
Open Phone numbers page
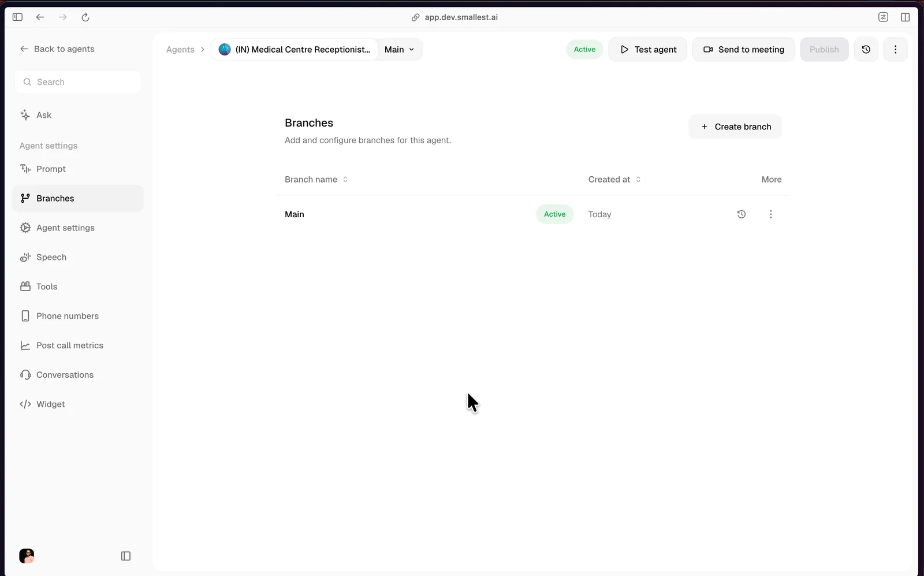[78, 316]
